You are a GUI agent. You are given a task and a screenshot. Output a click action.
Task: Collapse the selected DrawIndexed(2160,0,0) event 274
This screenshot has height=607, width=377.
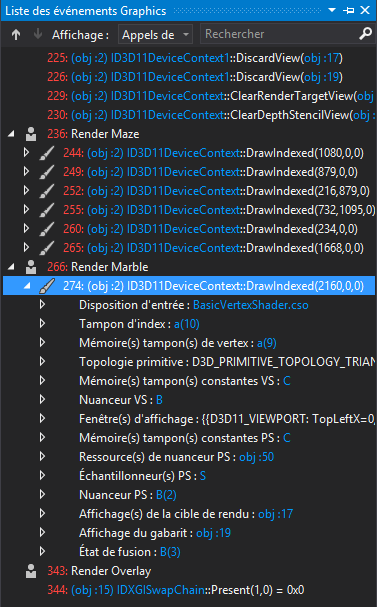[27, 286]
